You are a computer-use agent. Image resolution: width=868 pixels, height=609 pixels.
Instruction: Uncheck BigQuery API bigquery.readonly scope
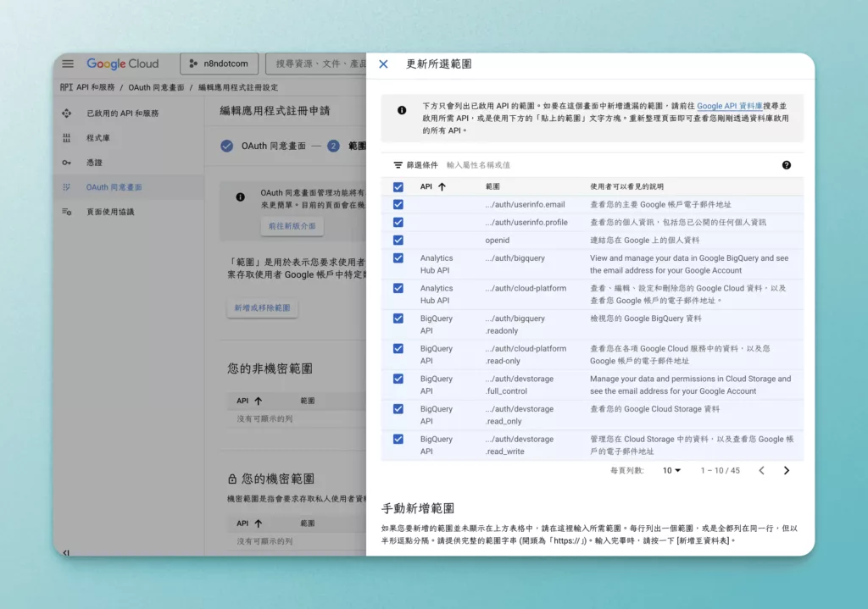tap(398, 318)
